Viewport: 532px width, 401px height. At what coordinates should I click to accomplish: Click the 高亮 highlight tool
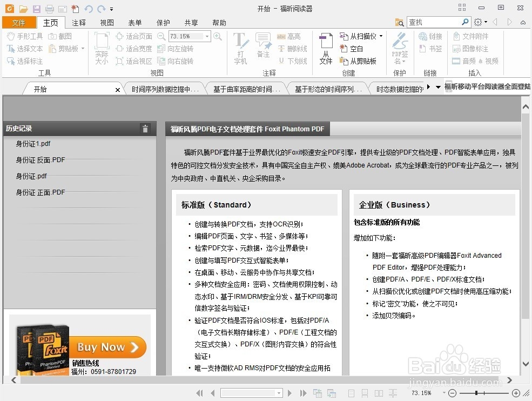pos(289,36)
